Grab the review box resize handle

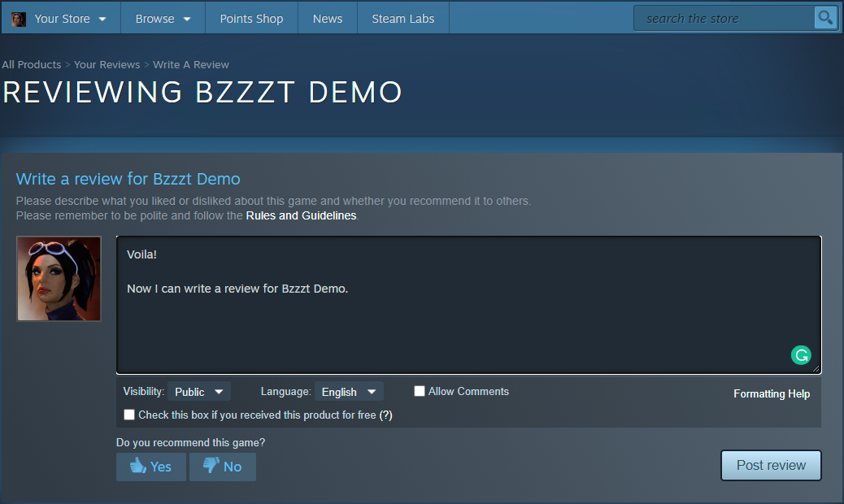(816, 369)
